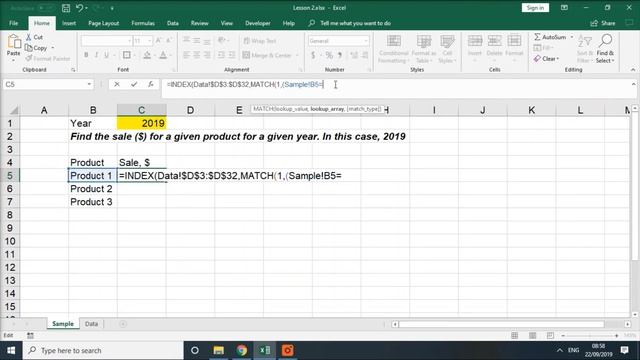Click the Windows Start button
The width and height of the screenshot is (640, 360).
click(11, 350)
